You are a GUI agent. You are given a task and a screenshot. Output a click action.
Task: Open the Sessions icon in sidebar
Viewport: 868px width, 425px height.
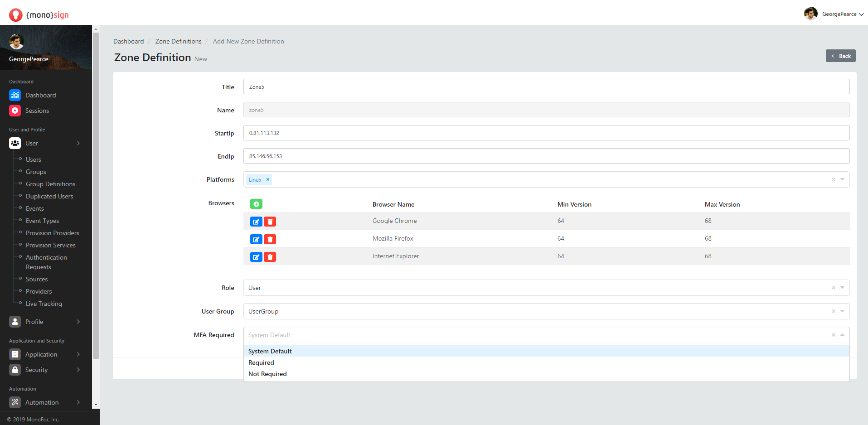(x=15, y=111)
